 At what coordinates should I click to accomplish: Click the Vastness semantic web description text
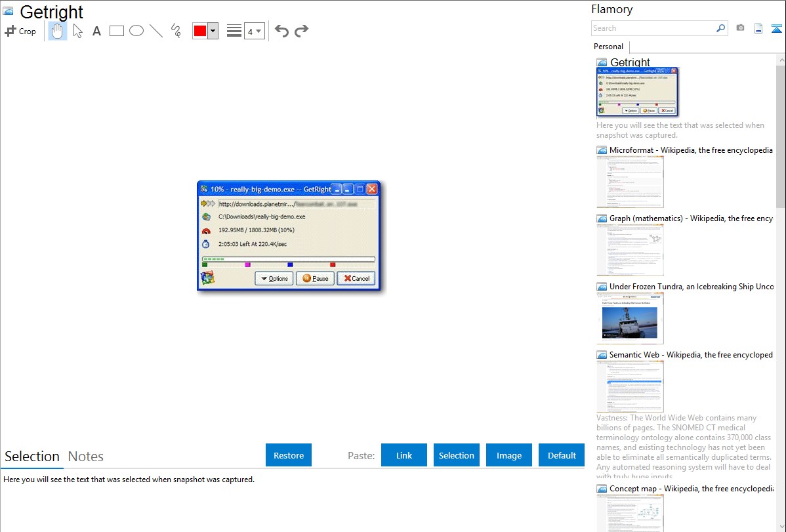[684, 447]
